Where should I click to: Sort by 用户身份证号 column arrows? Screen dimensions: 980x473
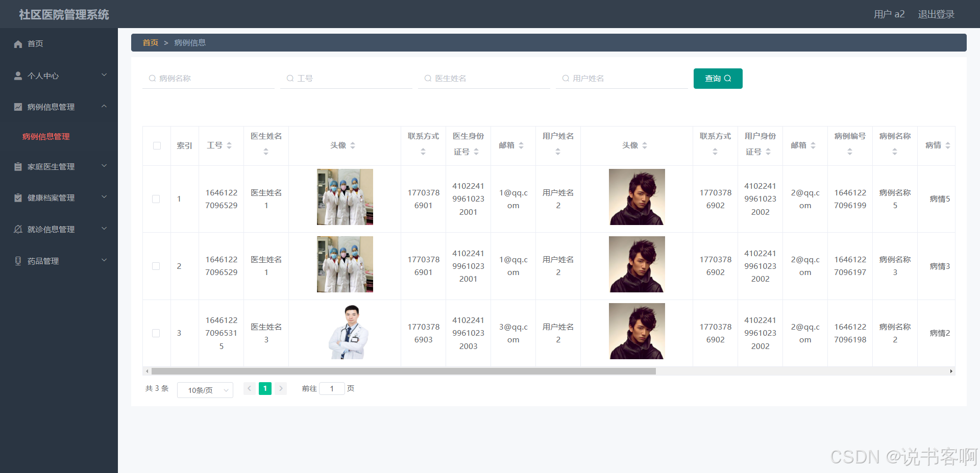[768, 152]
